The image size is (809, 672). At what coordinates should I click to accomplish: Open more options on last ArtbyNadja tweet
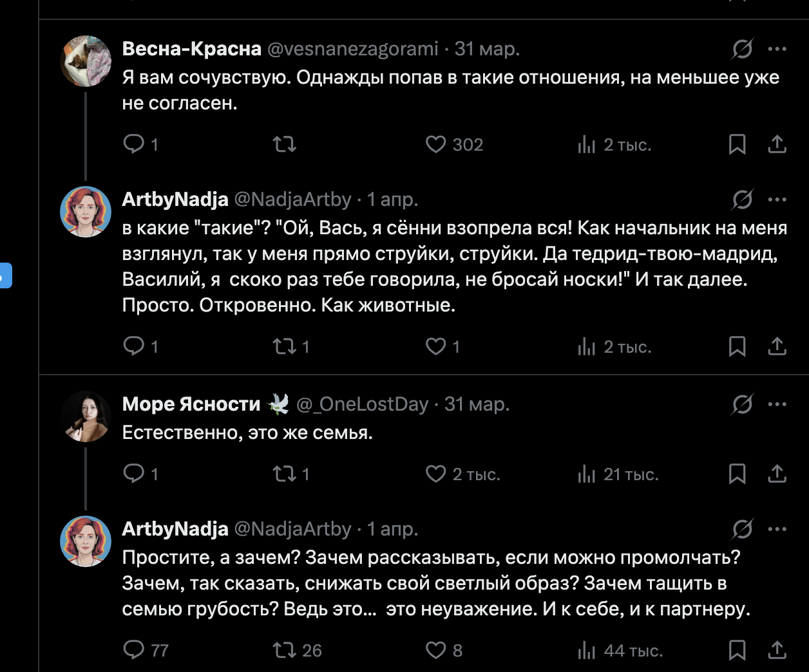pyautogui.click(x=777, y=529)
